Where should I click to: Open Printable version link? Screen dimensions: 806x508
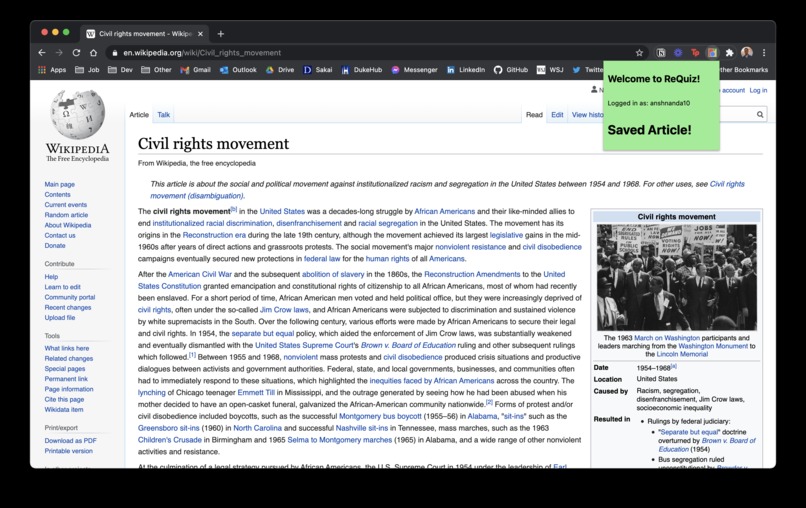[68, 451]
